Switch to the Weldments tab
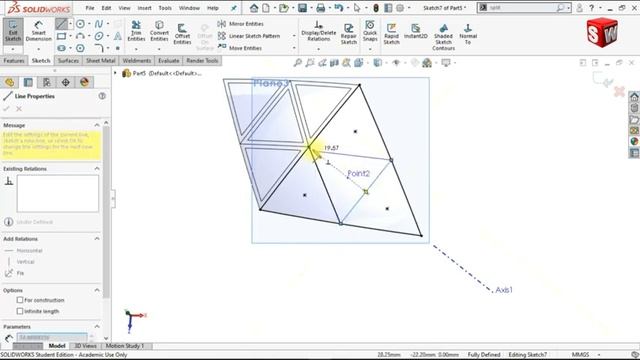Viewport: 640px width, 360px height. tap(137, 61)
